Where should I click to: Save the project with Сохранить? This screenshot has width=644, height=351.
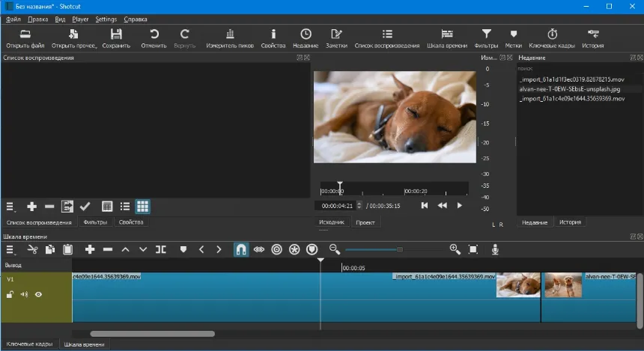(116, 39)
